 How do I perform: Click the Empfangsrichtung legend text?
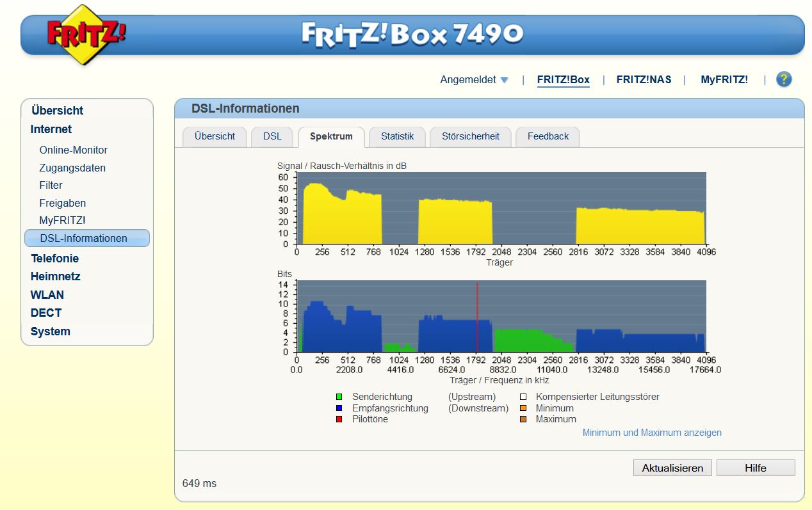(x=390, y=408)
